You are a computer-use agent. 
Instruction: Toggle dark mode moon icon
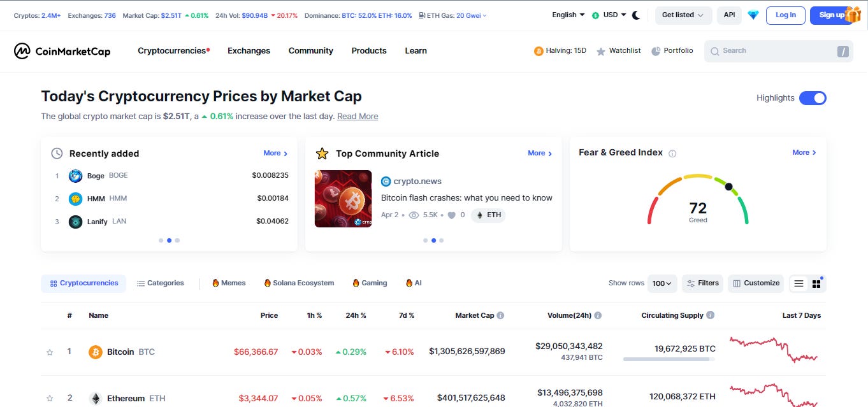click(636, 15)
